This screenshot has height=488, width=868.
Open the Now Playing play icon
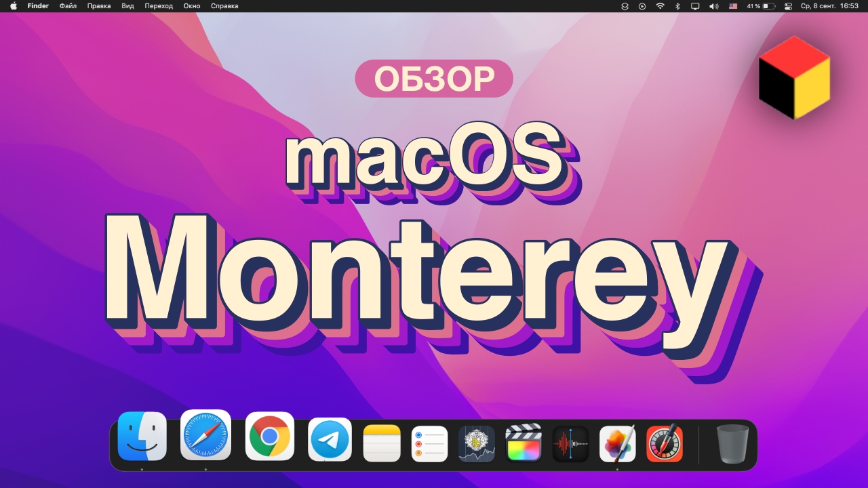642,6
